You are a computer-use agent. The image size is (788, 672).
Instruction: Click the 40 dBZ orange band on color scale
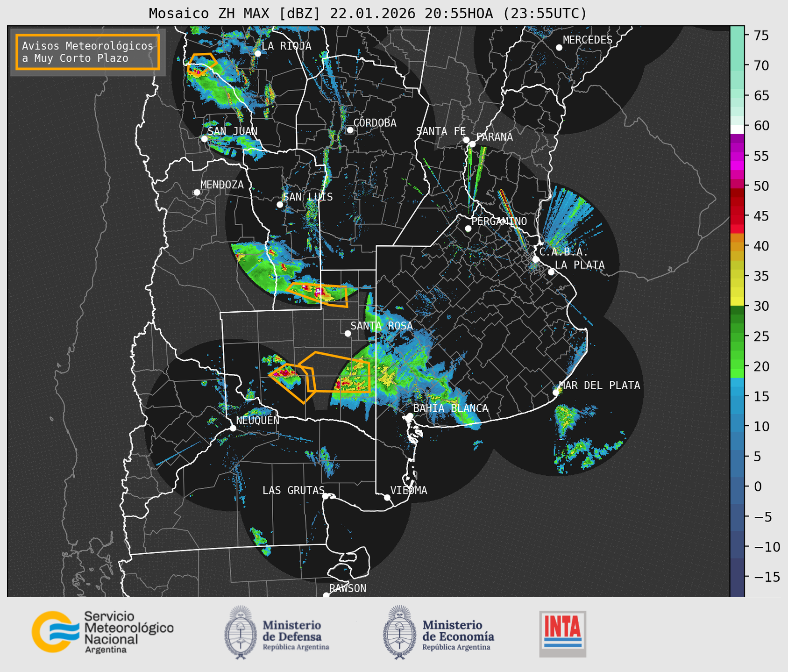click(737, 246)
